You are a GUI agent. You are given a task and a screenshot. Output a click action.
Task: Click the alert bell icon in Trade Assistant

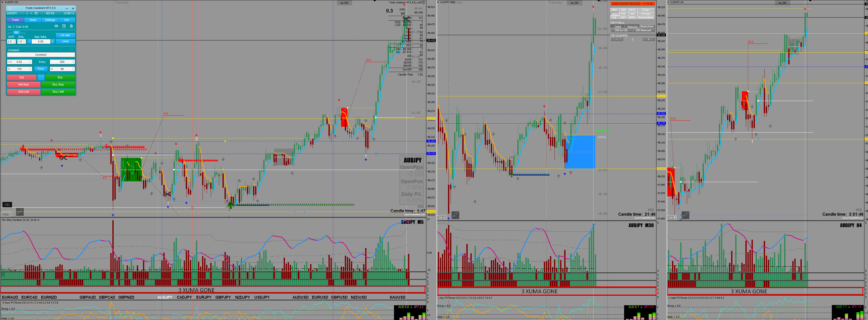pos(71,26)
